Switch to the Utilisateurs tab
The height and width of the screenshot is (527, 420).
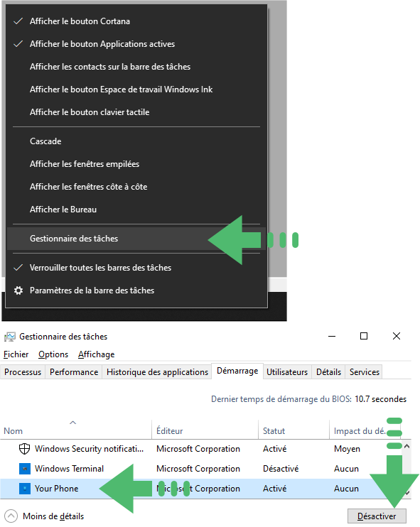tap(287, 372)
